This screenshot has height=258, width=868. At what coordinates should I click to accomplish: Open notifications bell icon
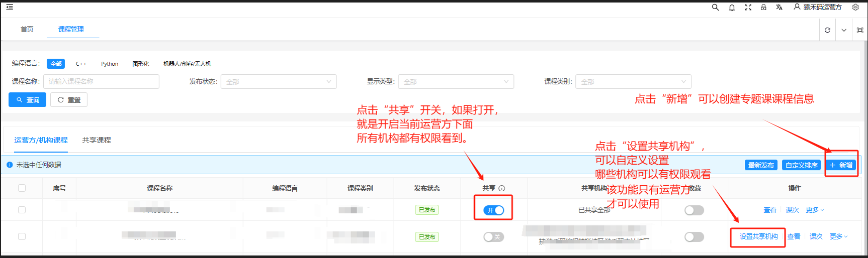point(732,8)
